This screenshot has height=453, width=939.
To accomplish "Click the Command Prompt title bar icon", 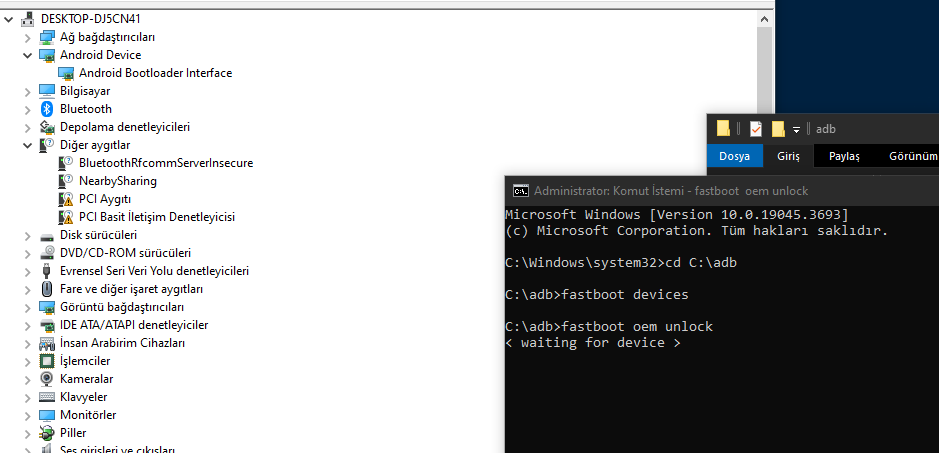I will (521, 190).
